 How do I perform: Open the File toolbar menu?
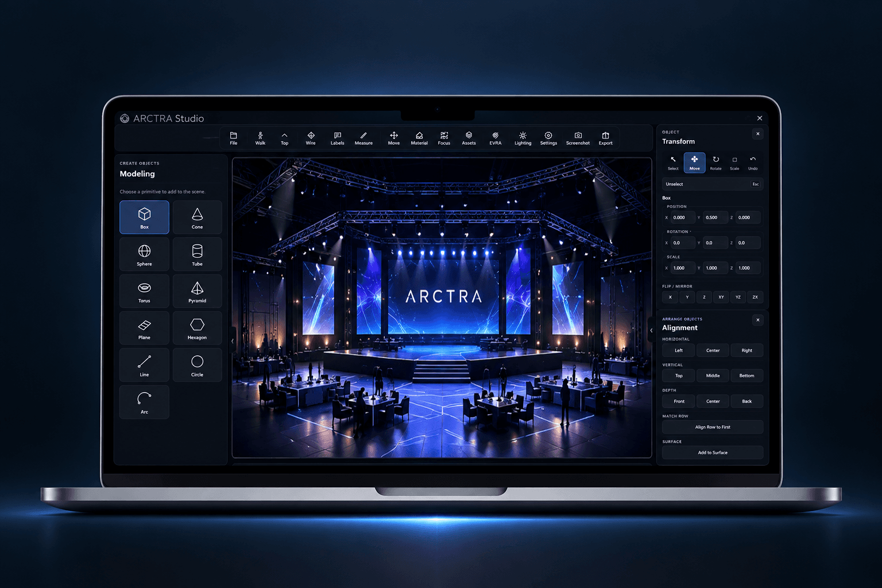(x=233, y=138)
